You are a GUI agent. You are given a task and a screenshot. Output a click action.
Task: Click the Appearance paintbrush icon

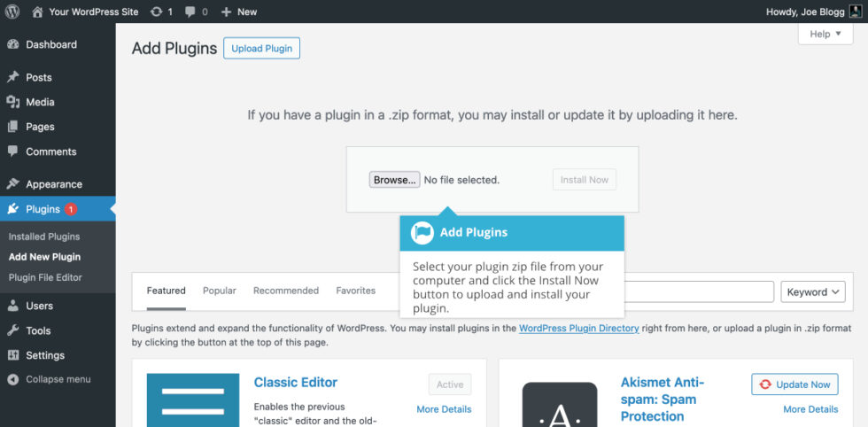click(x=13, y=184)
